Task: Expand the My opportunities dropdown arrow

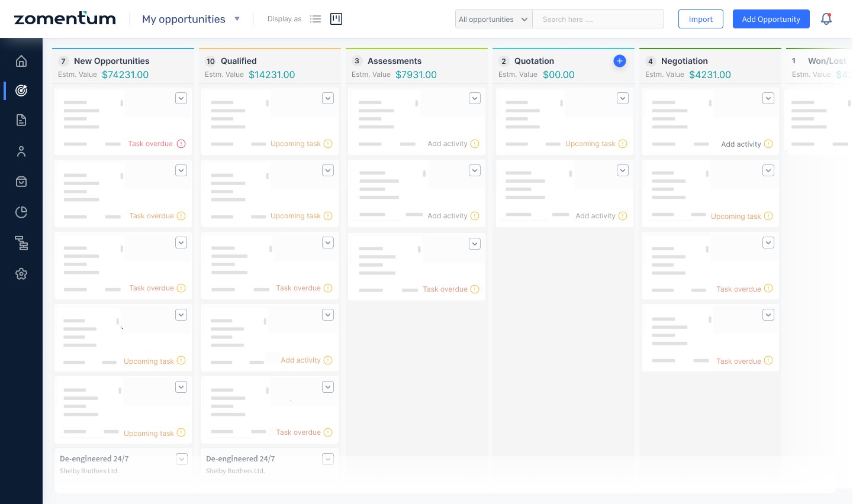Action: tap(237, 19)
